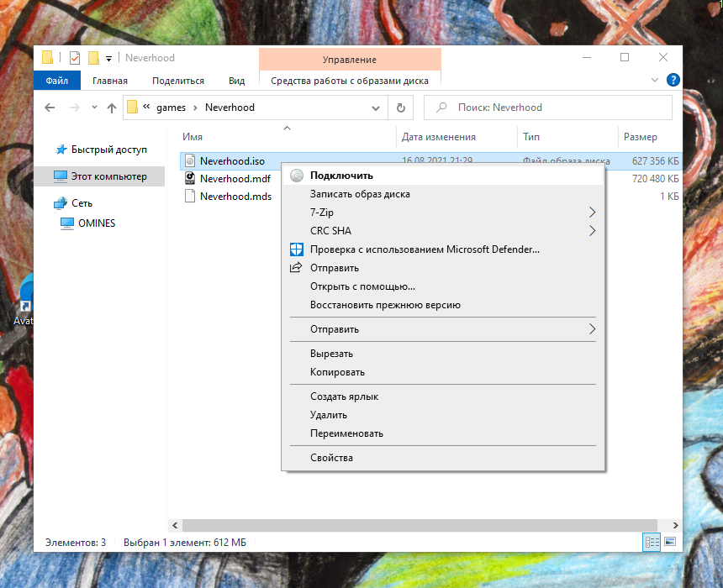Switch to the Поделиться ribbon tab
Viewport: 723px width, 588px height.
(178, 81)
